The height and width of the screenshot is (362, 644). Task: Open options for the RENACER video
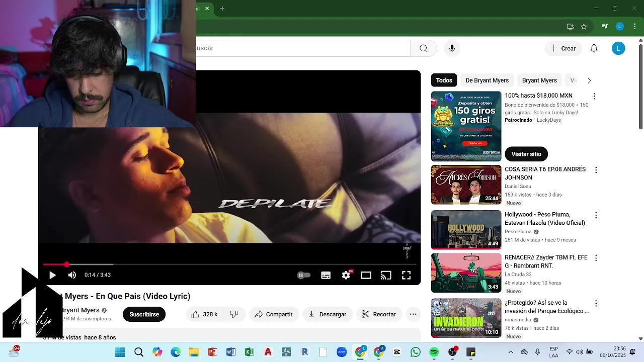click(x=596, y=258)
